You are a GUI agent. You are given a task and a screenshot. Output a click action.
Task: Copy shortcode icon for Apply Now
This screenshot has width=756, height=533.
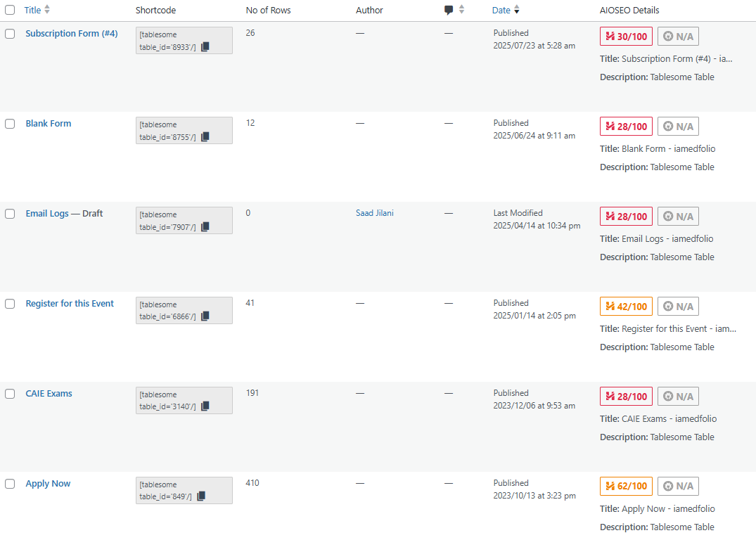click(x=201, y=496)
